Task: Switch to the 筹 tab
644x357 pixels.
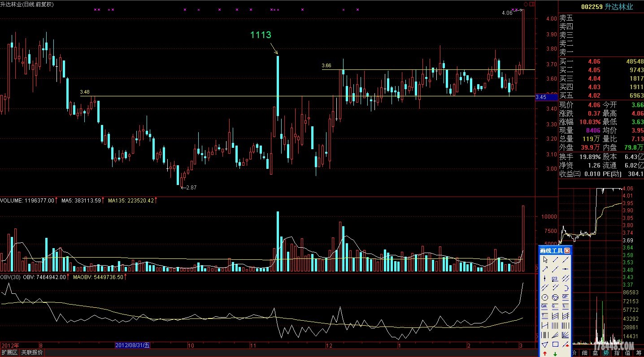Action: [x=639, y=353]
